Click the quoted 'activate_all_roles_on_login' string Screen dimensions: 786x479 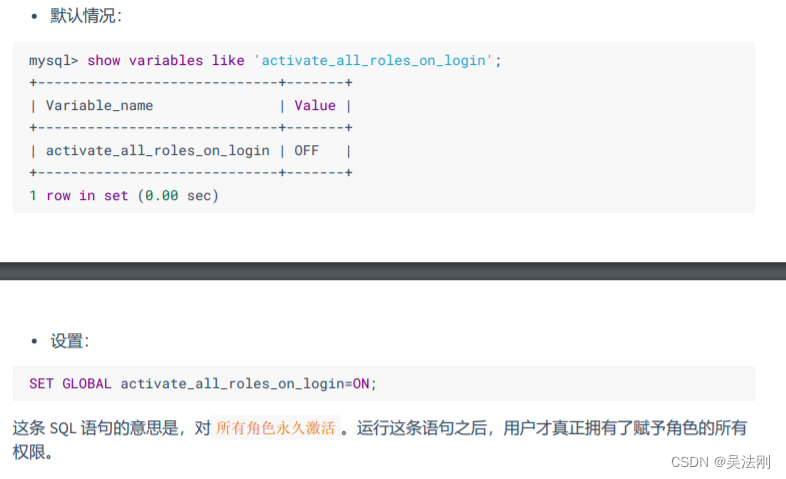pyautogui.click(x=373, y=61)
